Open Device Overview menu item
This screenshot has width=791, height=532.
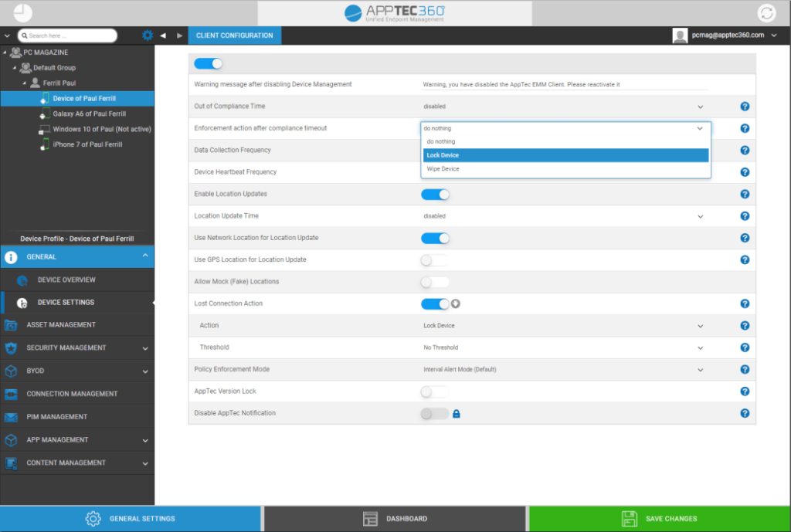(77, 280)
